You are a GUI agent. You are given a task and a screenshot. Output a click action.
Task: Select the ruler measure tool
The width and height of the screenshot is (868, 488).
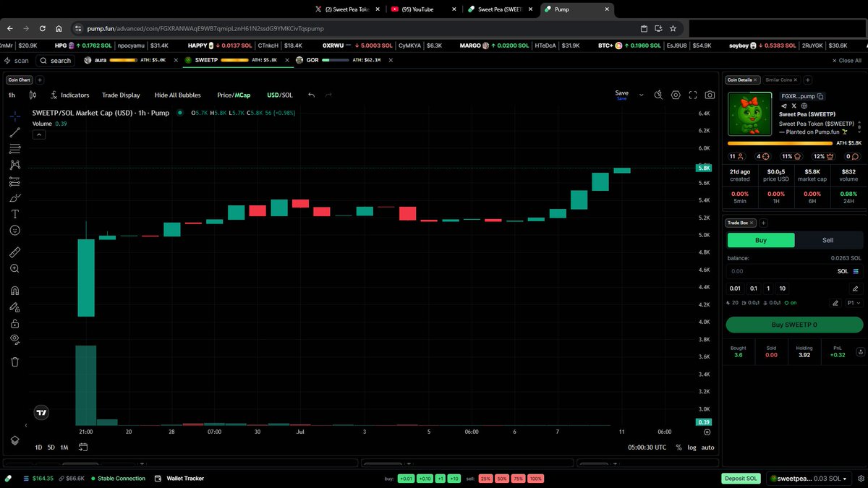(14, 252)
